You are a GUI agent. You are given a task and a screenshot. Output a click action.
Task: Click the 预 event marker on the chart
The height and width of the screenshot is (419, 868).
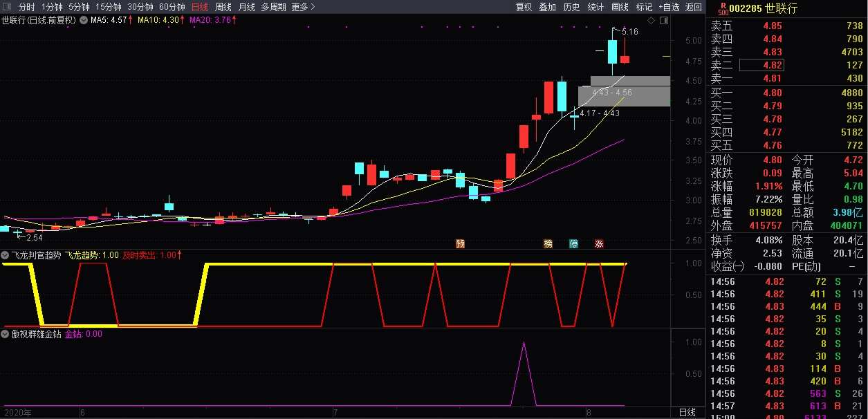[x=460, y=243]
